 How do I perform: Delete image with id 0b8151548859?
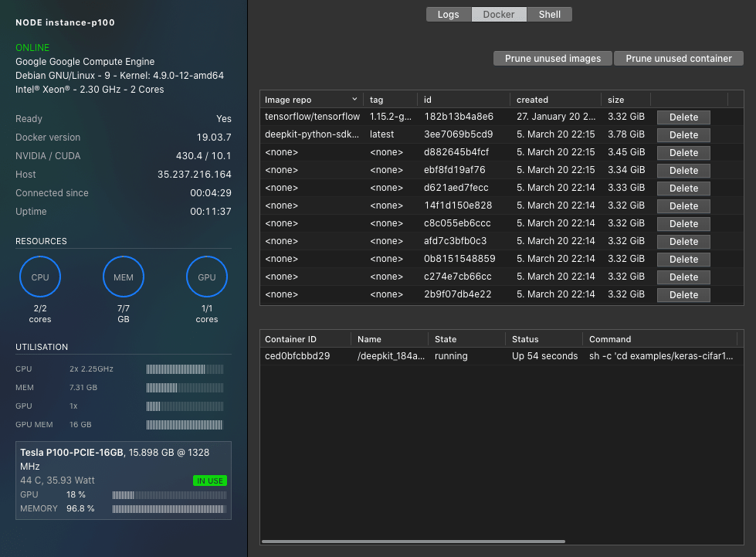(x=683, y=260)
